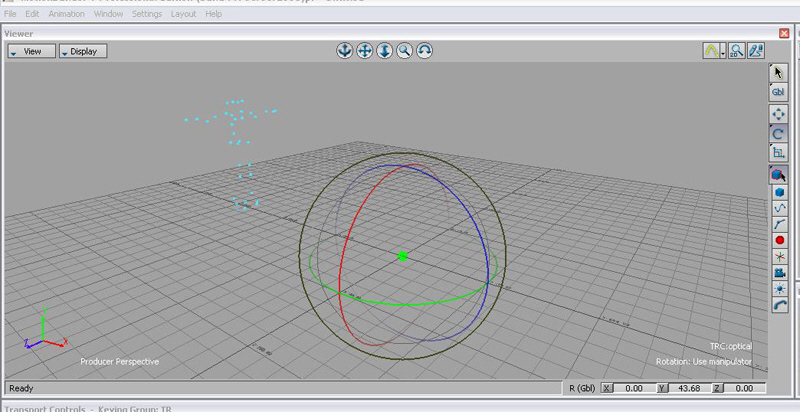This screenshot has height=412, width=800.
Task: Activate the Rotate tool in the side toolbar
Action: click(779, 133)
